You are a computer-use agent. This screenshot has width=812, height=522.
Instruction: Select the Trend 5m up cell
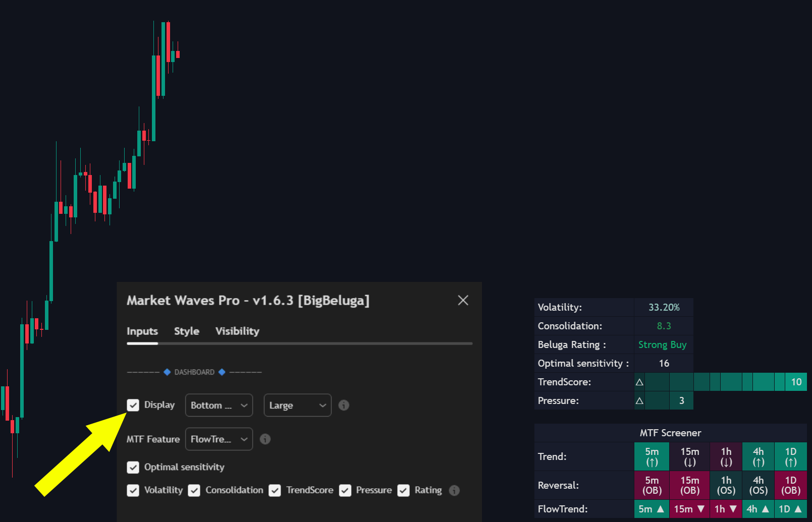click(x=652, y=456)
